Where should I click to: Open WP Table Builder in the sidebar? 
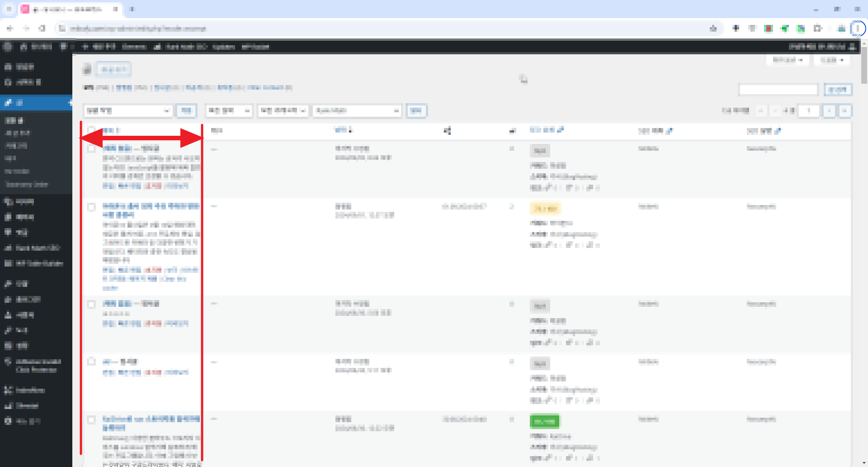(x=36, y=263)
